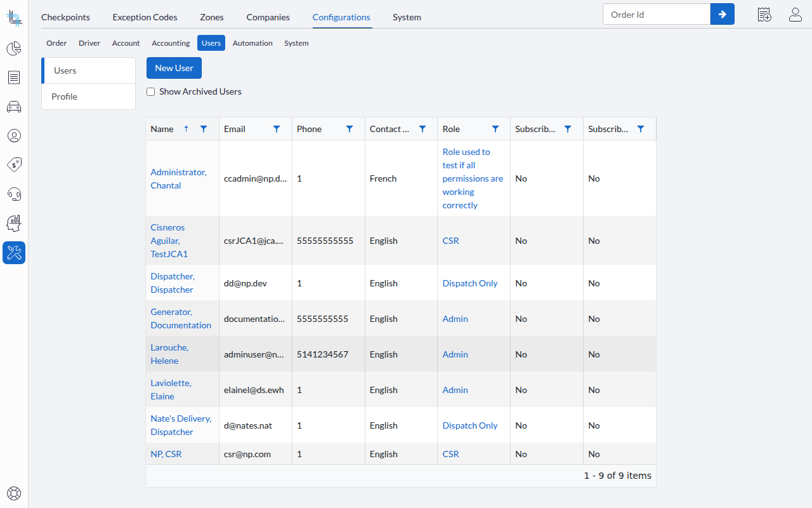Open user Cisneros Aguilar, TestJCA1
The image size is (812, 508).
[x=169, y=241]
